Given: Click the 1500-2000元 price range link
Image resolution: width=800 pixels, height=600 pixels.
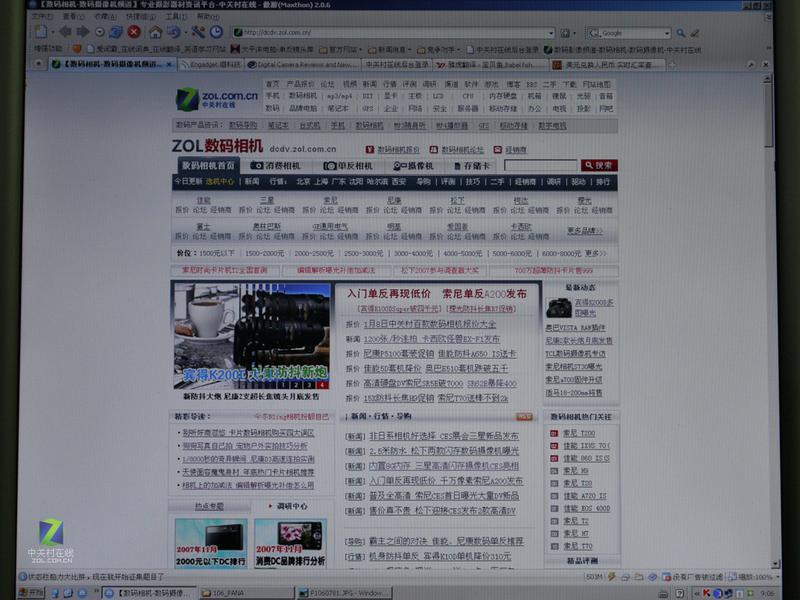Looking at the screenshot, I should (264, 253).
